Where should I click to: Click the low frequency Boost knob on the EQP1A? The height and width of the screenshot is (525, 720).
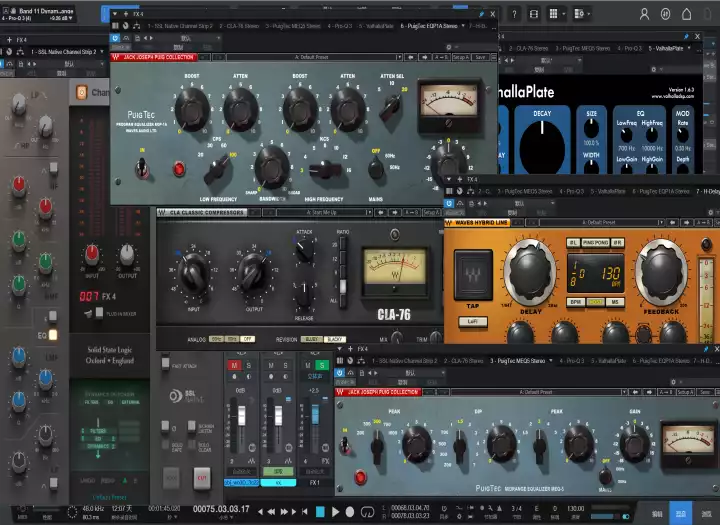click(x=192, y=109)
